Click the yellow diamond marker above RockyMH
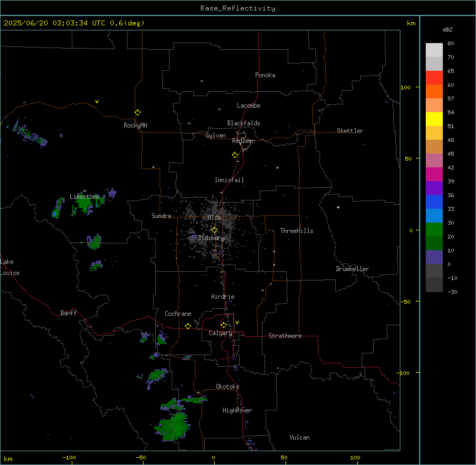This screenshot has width=476, height=465. (x=137, y=112)
